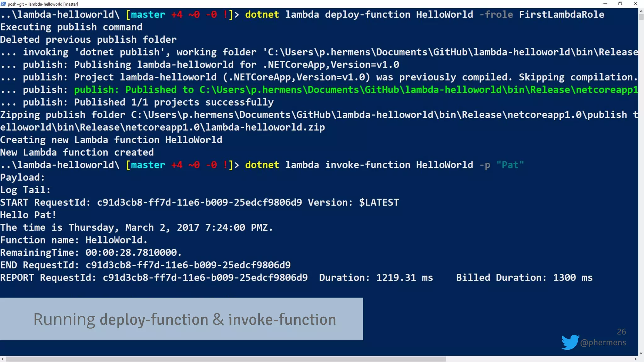The width and height of the screenshot is (644, 362).
Task: Click the vertical scrollbar thumb
Action: click(x=641, y=17)
